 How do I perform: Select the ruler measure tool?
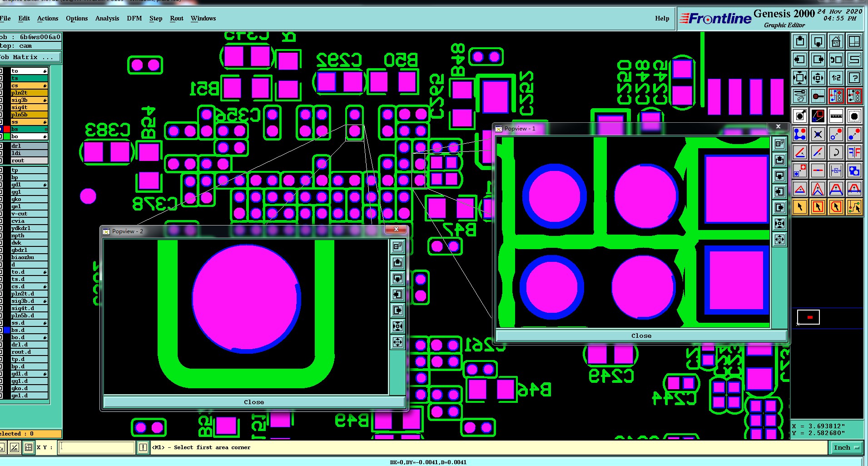[836, 116]
